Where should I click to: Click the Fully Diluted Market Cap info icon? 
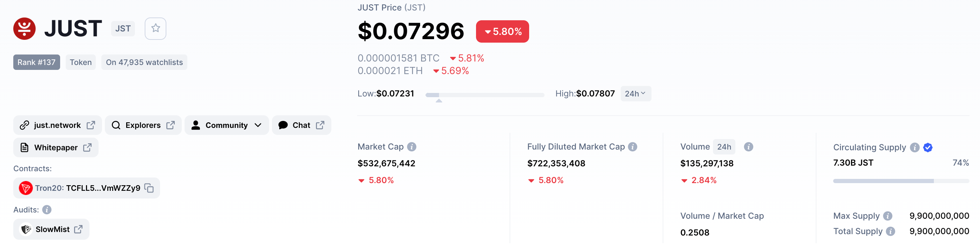click(x=633, y=147)
